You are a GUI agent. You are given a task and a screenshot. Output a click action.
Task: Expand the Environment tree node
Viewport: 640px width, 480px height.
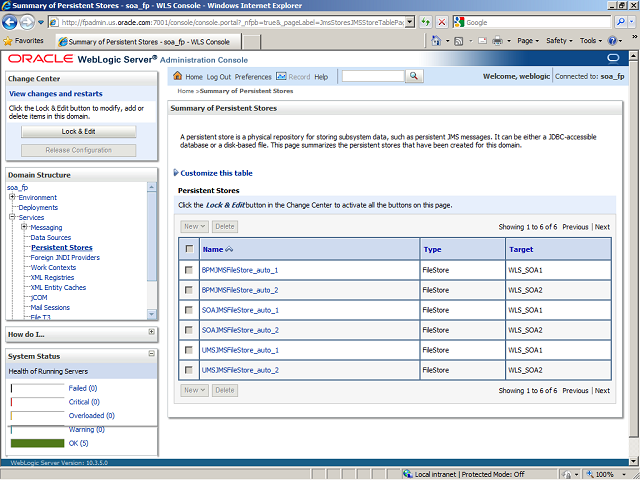click(x=12, y=197)
